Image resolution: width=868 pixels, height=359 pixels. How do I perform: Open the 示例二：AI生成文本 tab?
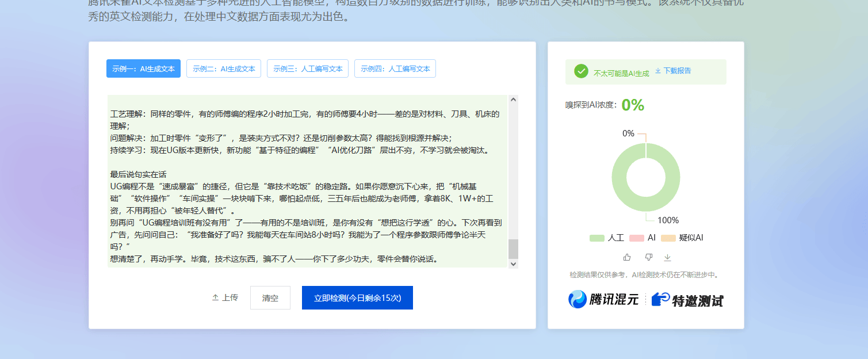pos(223,68)
